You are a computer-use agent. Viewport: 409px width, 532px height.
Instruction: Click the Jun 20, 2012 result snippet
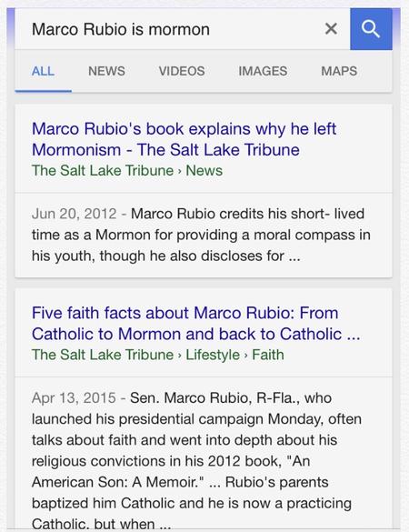click(x=201, y=235)
